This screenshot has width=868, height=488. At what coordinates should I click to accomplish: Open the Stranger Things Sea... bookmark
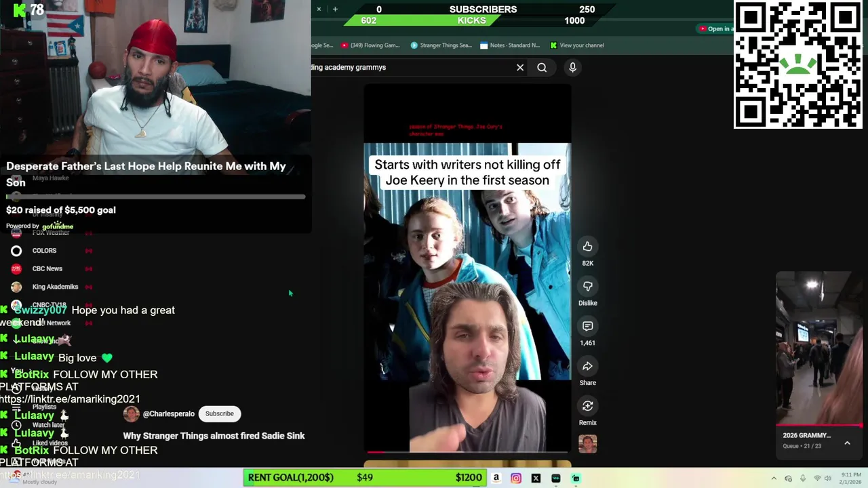point(441,45)
